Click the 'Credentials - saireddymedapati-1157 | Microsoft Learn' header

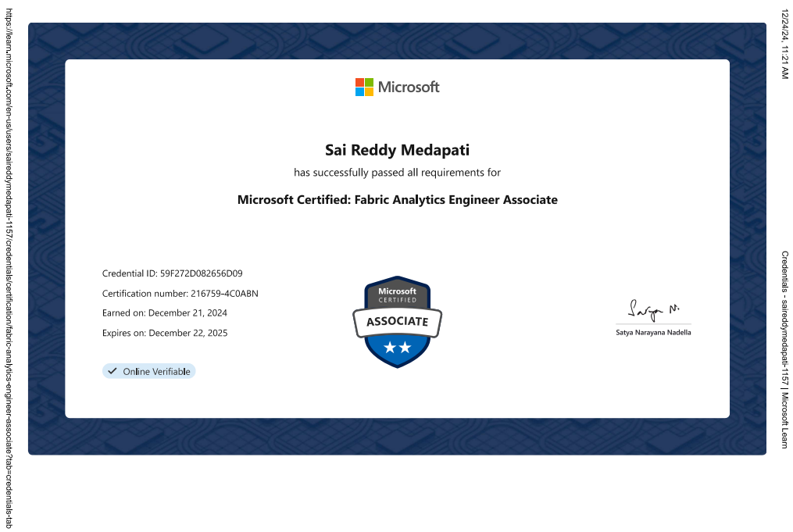(784, 349)
